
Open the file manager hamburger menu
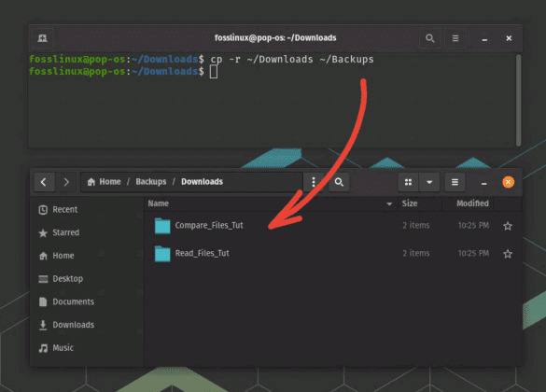[x=455, y=182]
